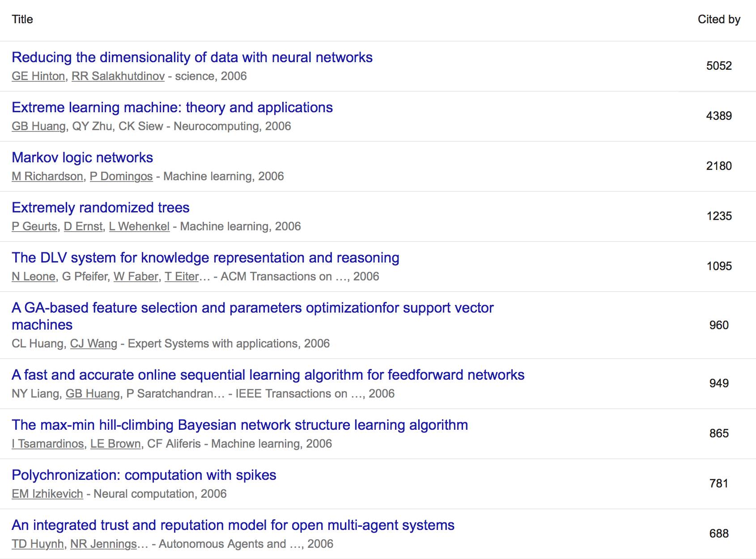Open 'Extremely randomized trees' paper link

pos(101,208)
